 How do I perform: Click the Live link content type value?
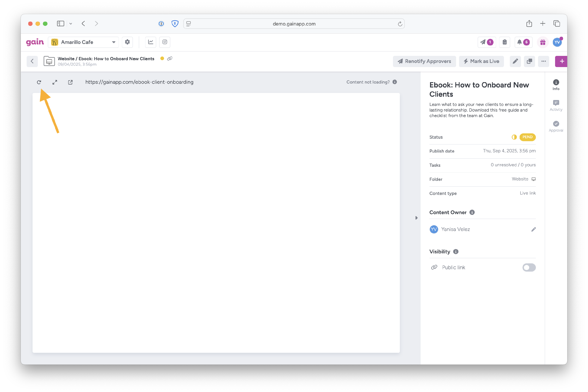pos(527,193)
